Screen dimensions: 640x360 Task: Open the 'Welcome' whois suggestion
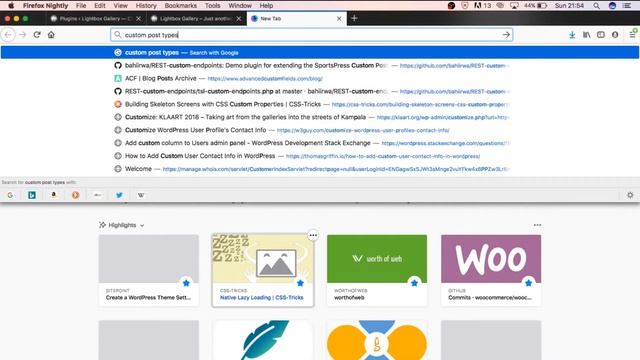[320, 169]
